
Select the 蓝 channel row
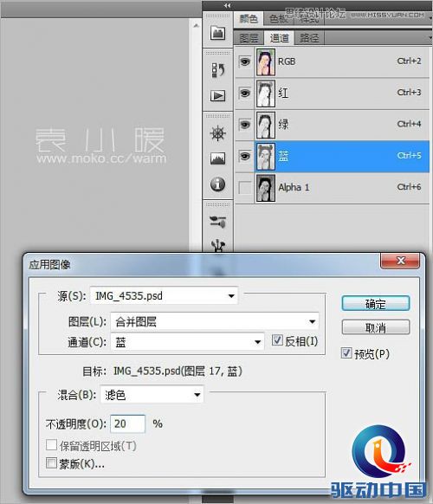click(333, 156)
